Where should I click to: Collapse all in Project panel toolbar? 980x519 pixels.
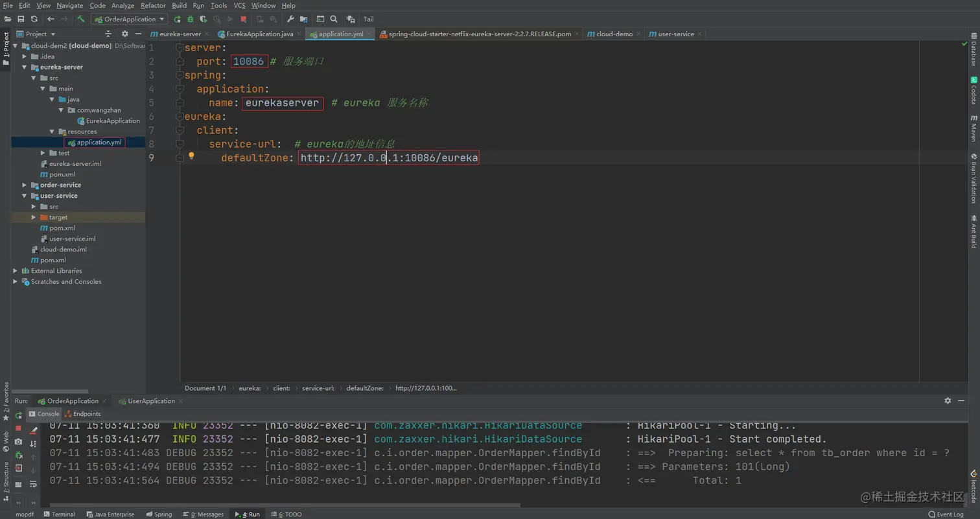click(x=108, y=34)
